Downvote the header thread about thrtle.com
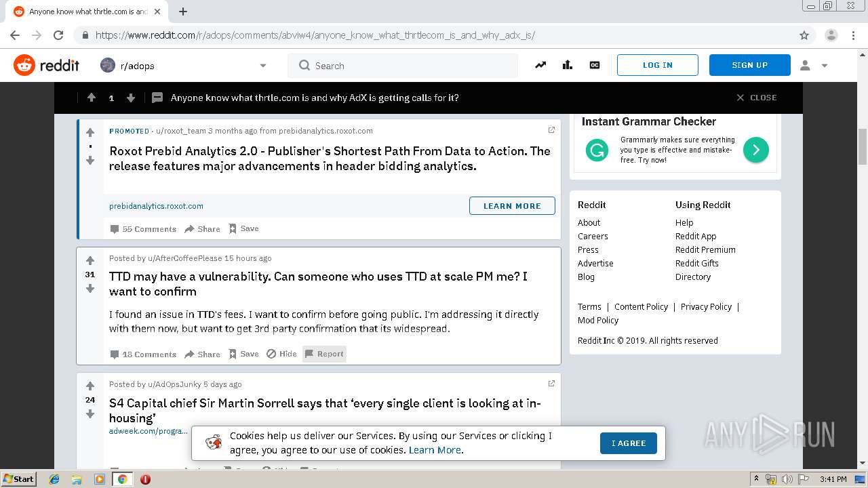The width and height of the screenshot is (868, 488). pos(131,98)
